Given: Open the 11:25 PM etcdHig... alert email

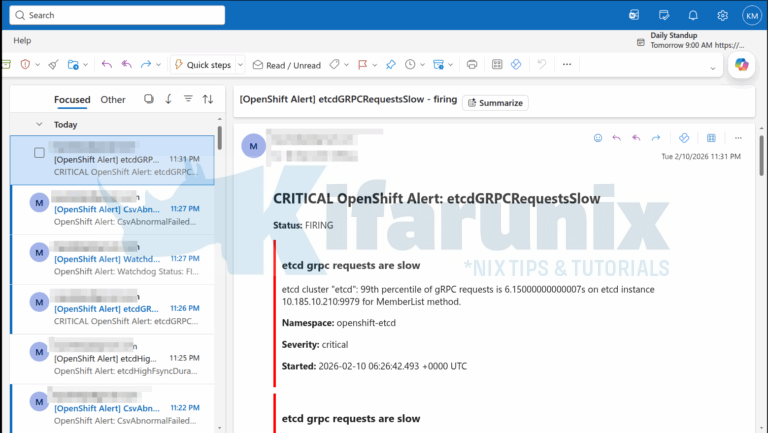Looking at the screenshot, I should pos(113,359).
